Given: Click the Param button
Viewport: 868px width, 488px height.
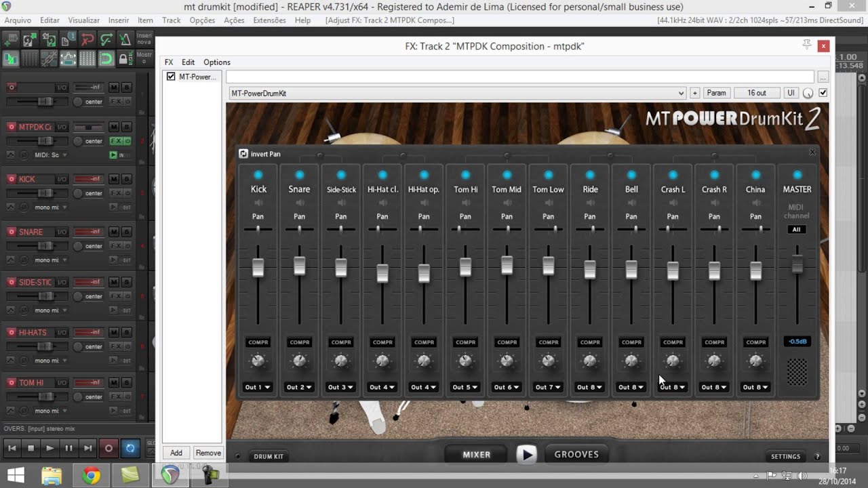Looking at the screenshot, I should [x=717, y=93].
